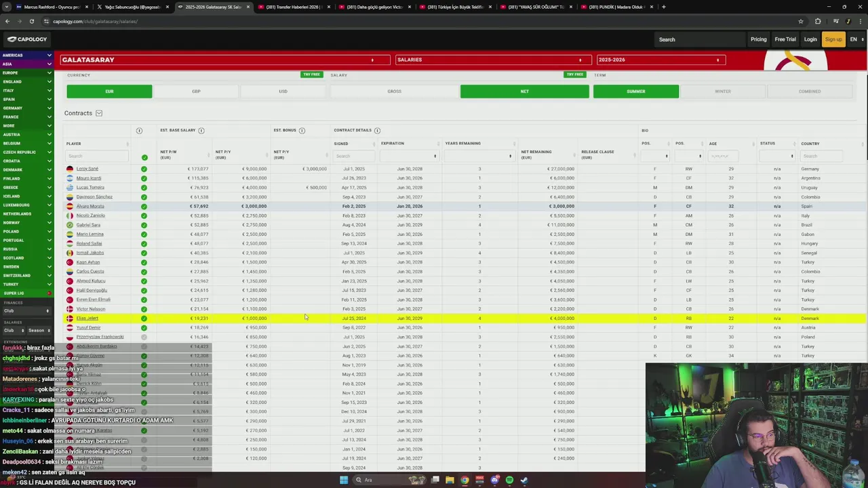This screenshot has width=868, height=488.
Task: Click the info icon beside Contract Details
Action: coord(377,130)
